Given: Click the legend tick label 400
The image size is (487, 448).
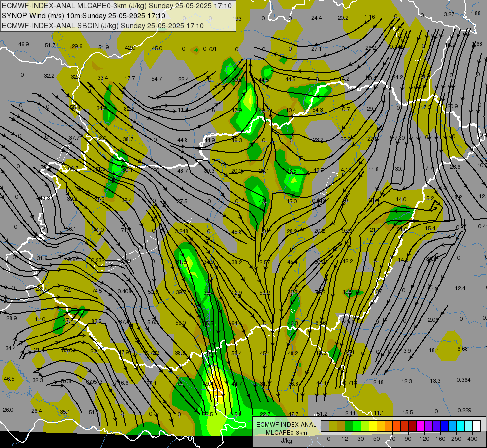Looking at the screenshot, I should [472, 439].
